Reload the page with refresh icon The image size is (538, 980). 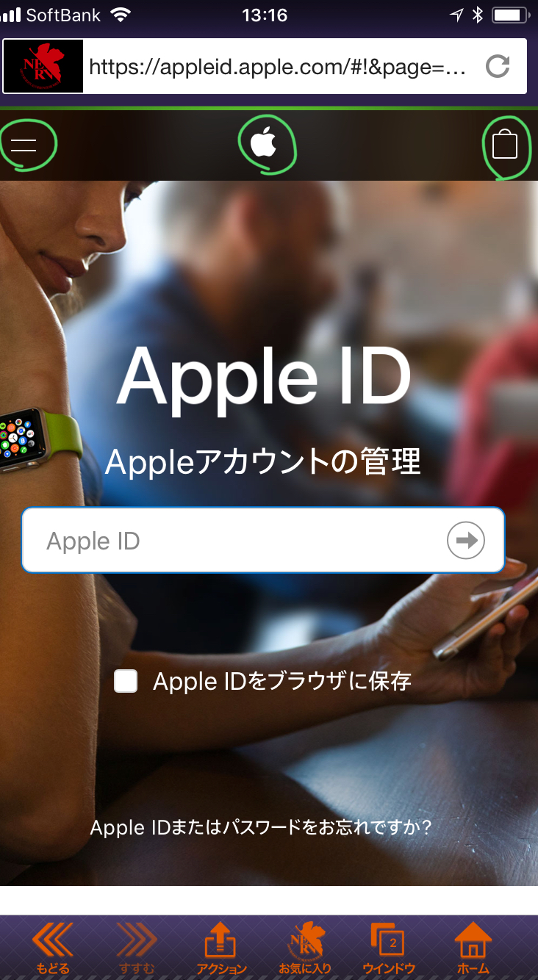(498, 67)
